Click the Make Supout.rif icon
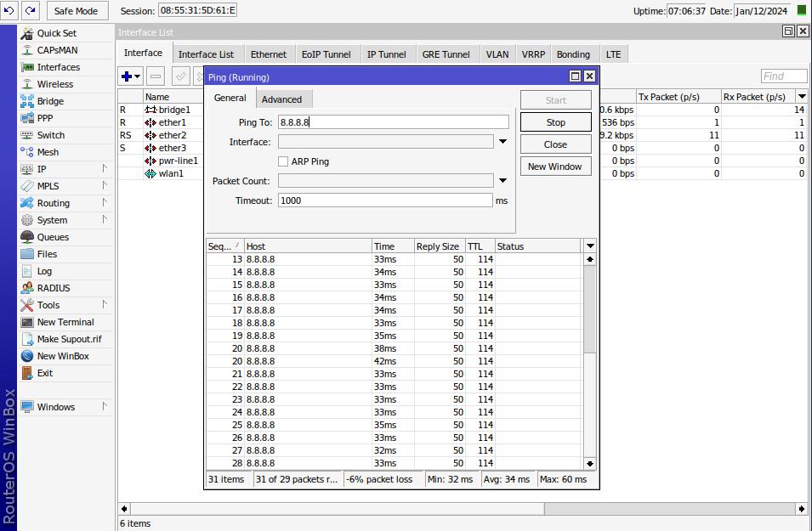The width and height of the screenshot is (812, 531). [27, 339]
